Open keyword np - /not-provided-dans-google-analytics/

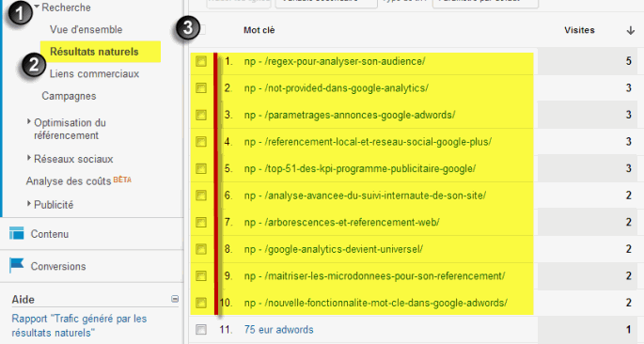tap(336, 87)
